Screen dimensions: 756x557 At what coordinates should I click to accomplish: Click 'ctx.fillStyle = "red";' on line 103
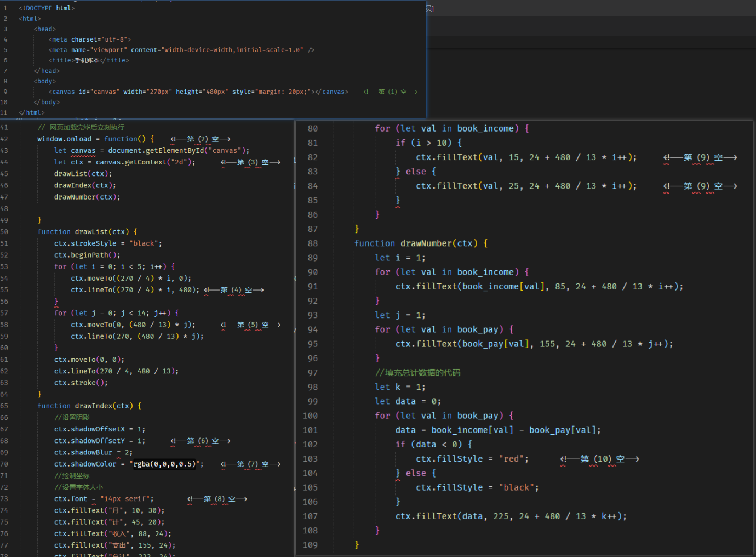tap(472, 458)
